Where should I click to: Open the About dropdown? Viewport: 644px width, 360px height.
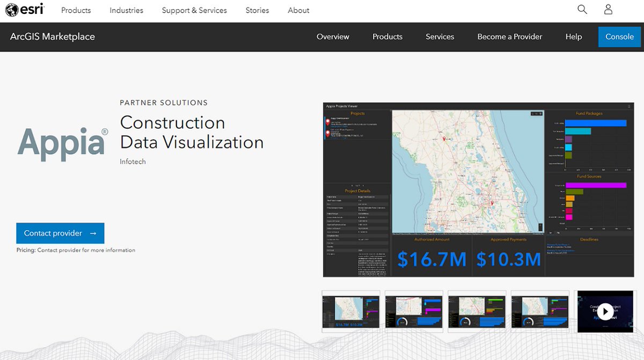(x=298, y=10)
